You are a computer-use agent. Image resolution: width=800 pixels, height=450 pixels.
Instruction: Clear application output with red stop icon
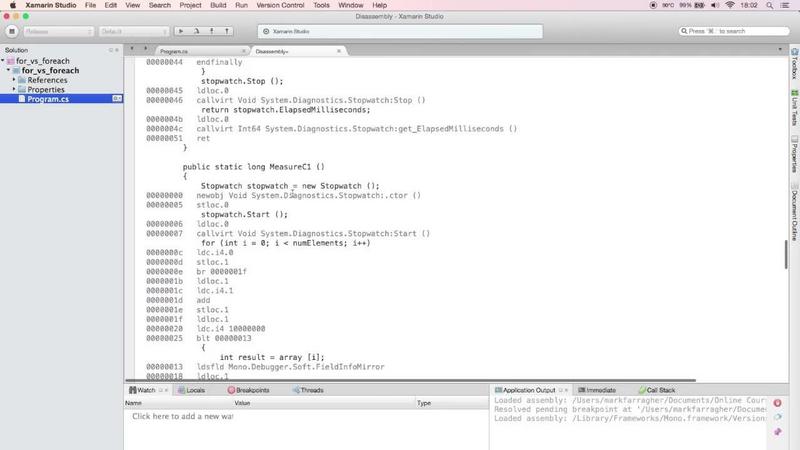click(x=777, y=403)
